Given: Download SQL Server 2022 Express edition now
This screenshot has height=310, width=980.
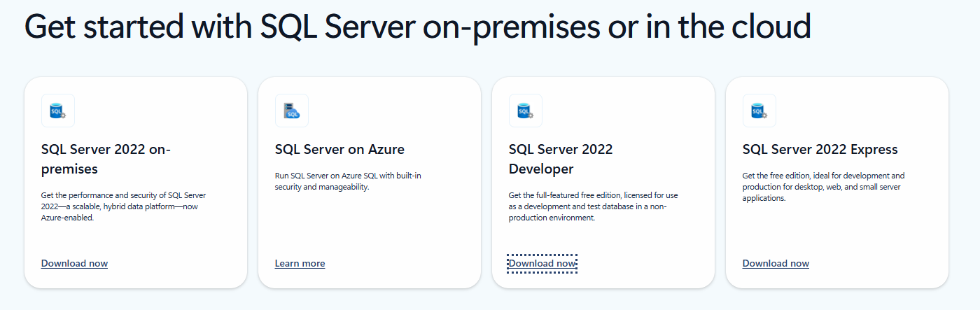Looking at the screenshot, I should (x=776, y=263).
